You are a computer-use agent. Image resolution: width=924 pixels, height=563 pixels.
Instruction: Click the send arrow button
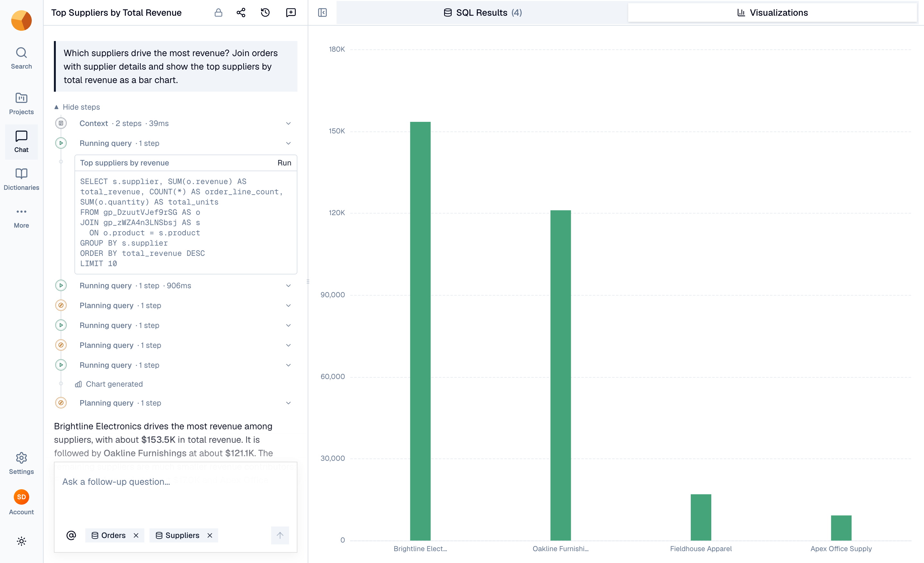click(x=280, y=535)
